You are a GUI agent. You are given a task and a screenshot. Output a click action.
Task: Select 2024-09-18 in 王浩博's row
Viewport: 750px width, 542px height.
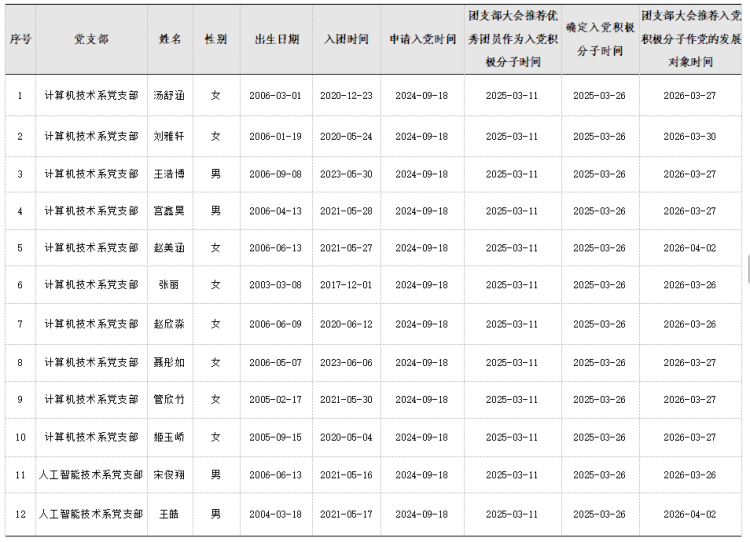(422, 174)
